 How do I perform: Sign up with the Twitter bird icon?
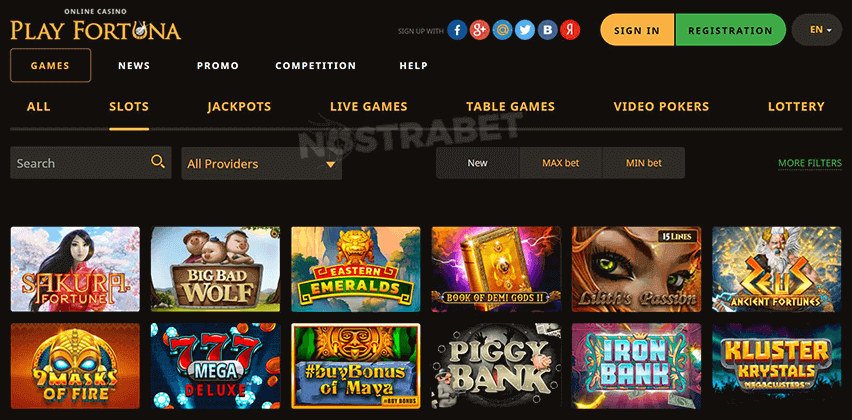point(524,30)
